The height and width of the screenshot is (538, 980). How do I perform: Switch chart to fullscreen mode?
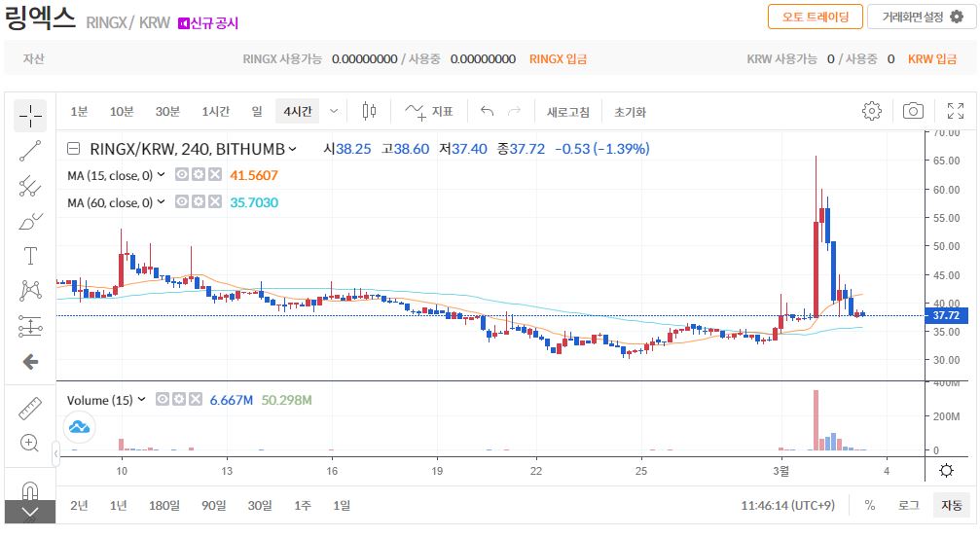[955, 111]
